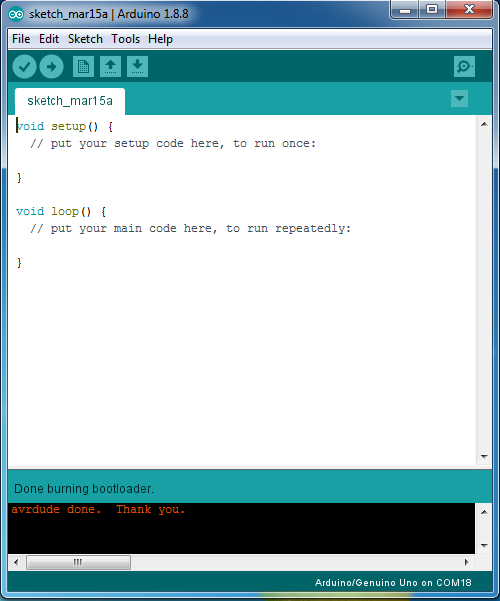
Task: Click the horizontal scrollbar left arrow
Action: pos(16,562)
